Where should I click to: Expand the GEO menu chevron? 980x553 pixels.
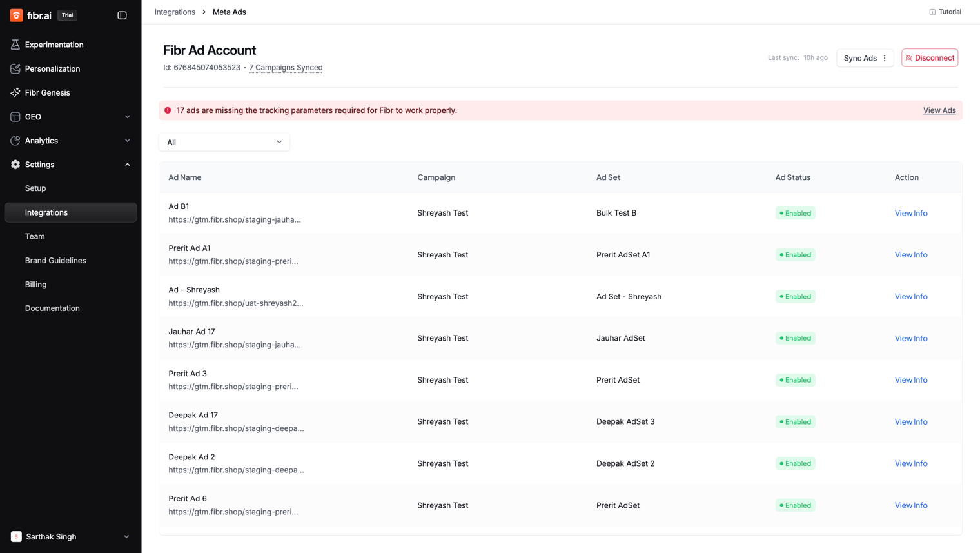click(127, 117)
